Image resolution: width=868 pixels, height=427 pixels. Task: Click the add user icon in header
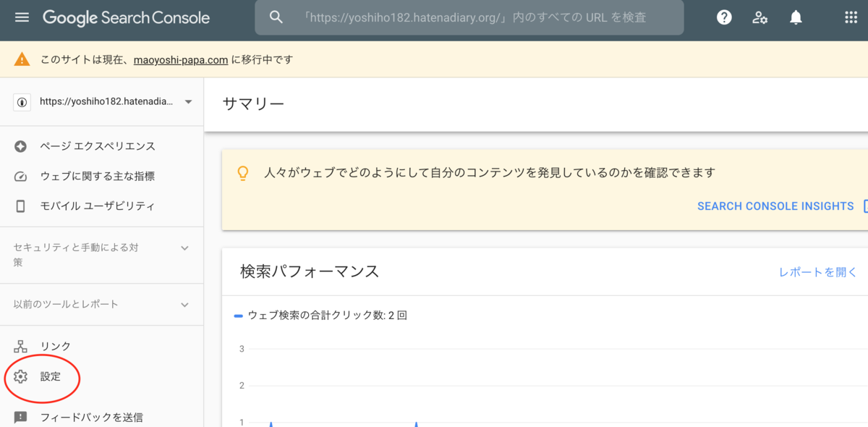tap(760, 17)
